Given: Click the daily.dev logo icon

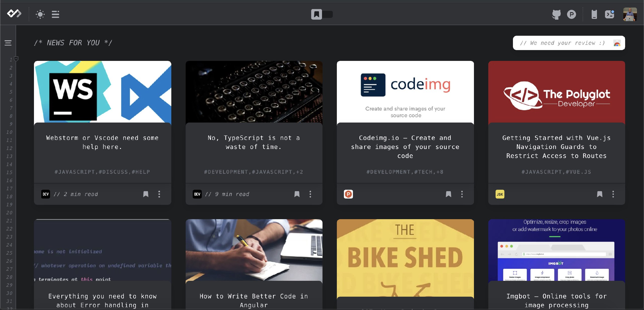Looking at the screenshot, I should coord(14,14).
